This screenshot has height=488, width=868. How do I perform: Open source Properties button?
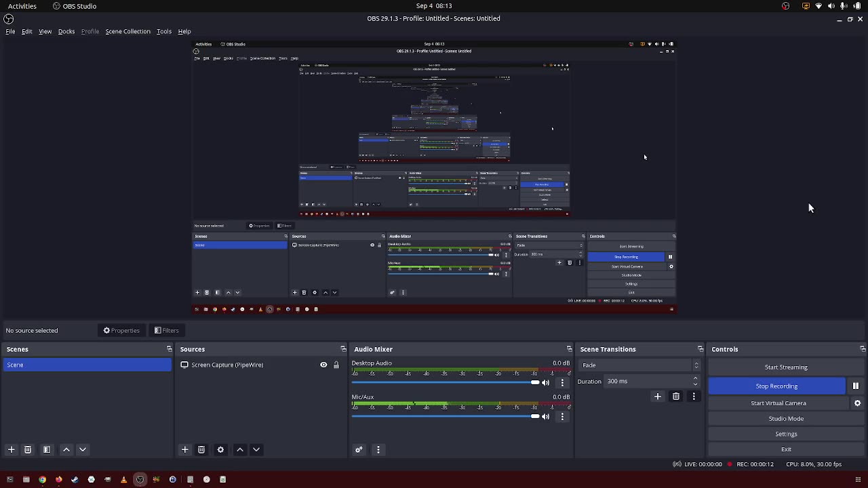pyautogui.click(x=121, y=331)
